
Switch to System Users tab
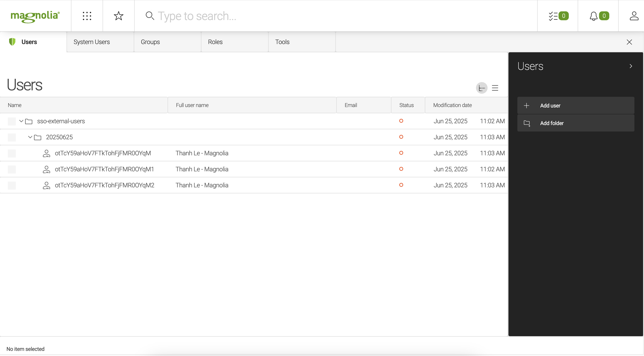[100, 42]
